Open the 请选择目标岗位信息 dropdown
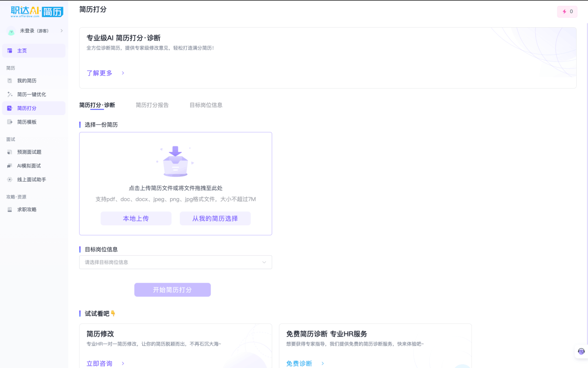588x368 pixels. [x=176, y=262]
